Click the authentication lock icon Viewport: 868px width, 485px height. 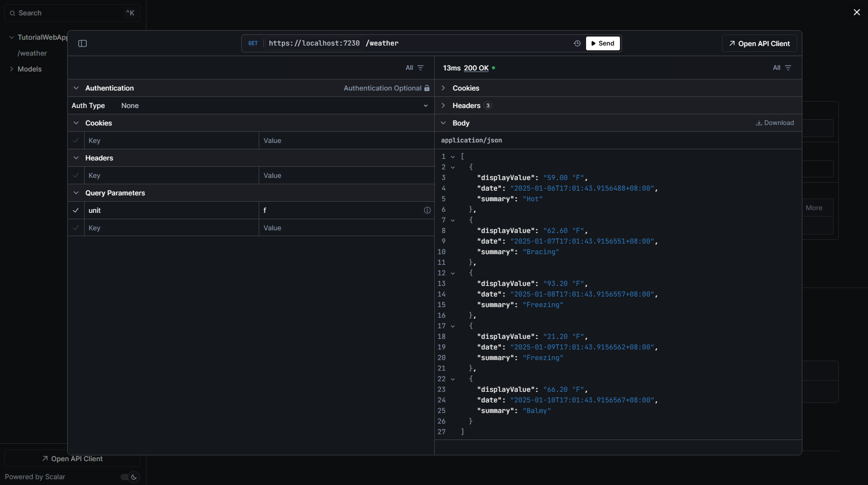[x=427, y=88]
